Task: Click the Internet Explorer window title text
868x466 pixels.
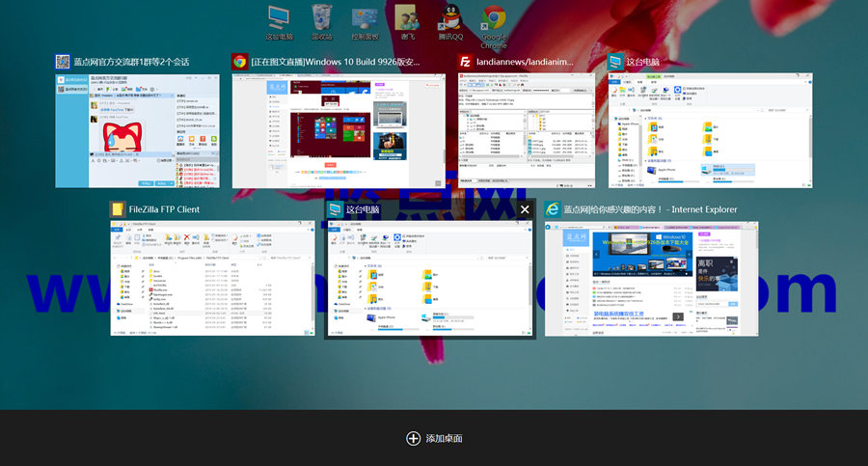Action: tap(650, 209)
